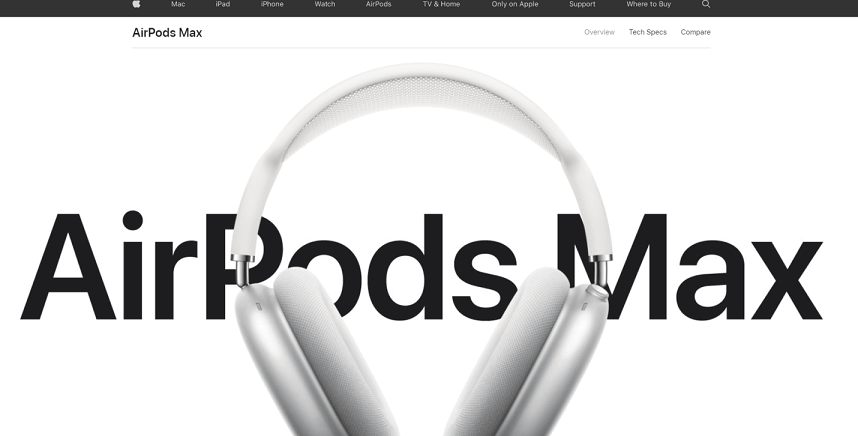This screenshot has width=858, height=436.
Task: Select iPhone in the navigation bar
Action: pyautogui.click(x=272, y=4)
